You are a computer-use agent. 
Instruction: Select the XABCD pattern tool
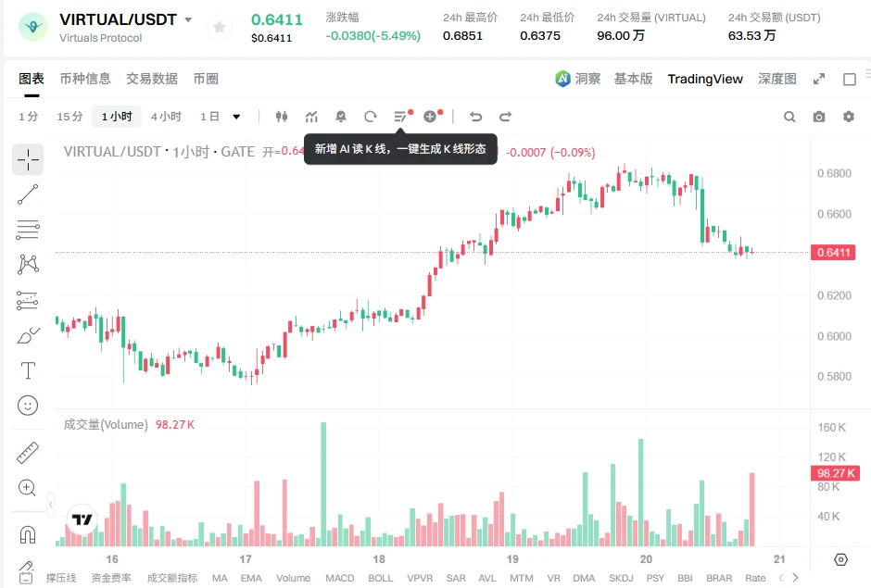click(x=28, y=264)
